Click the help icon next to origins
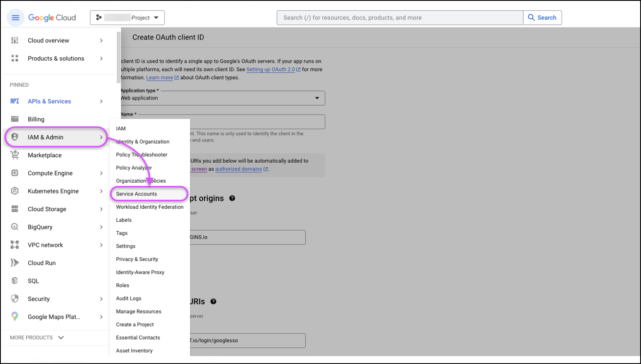Image resolution: width=641 pixels, height=364 pixels. [232, 198]
